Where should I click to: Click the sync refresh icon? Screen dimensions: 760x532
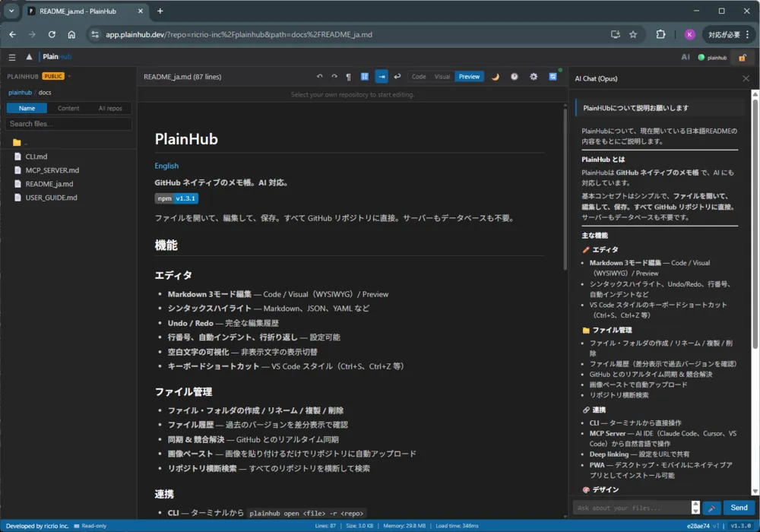tap(553, 77)
